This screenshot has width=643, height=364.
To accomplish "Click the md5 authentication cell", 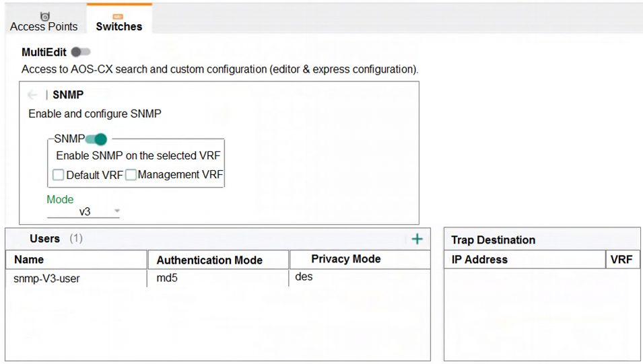I will (167, 278).
